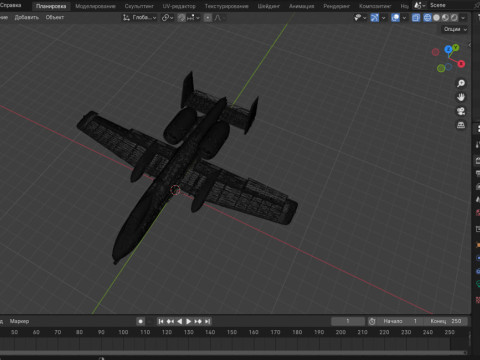Open the UV-редактор workspace tab
The image size is (480, 360).
[179, 6]
